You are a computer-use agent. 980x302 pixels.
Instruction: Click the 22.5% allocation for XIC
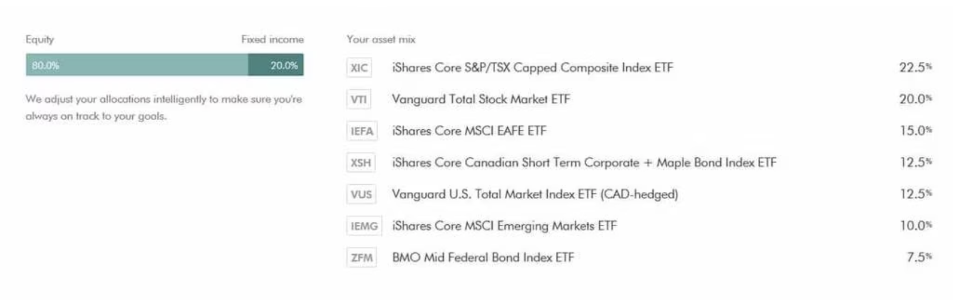[x=915, y=67]
